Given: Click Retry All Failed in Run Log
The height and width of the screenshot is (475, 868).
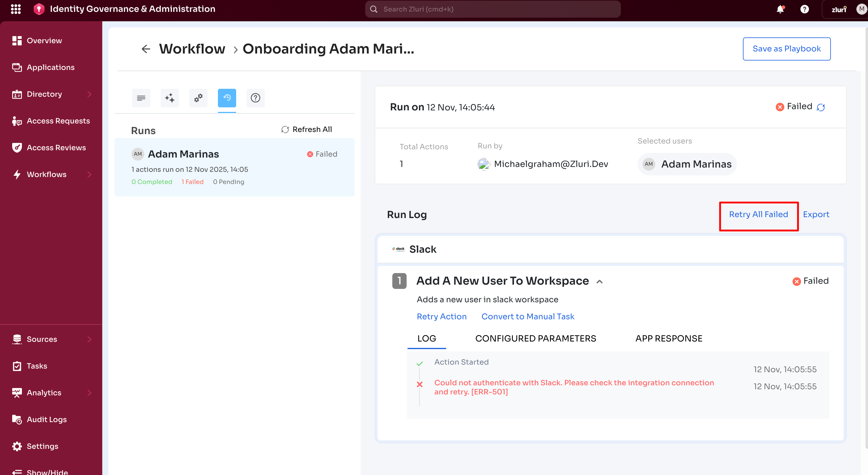Looking at the screenshot, I should point(758,214).
